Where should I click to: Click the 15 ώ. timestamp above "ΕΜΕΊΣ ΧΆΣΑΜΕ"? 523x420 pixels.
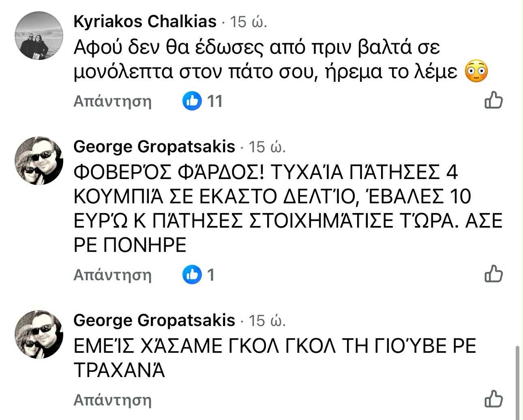[x=267, y=321]
